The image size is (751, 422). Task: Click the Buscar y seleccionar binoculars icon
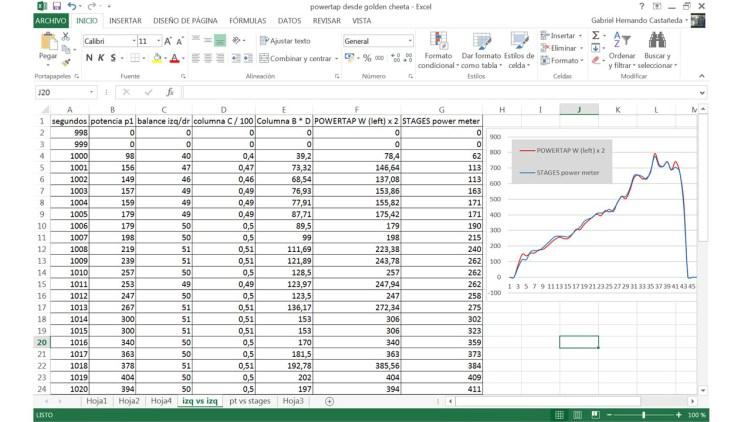pos(657,40)
